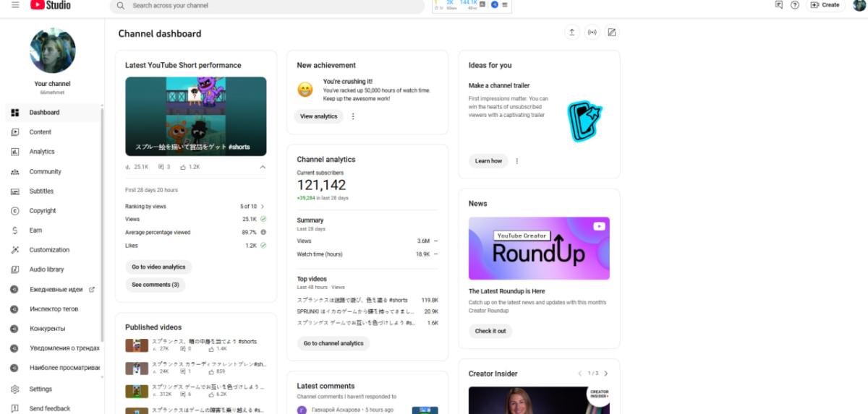
Task: Click the latest comment video thumbnail
Action: (x=425, y=410)
